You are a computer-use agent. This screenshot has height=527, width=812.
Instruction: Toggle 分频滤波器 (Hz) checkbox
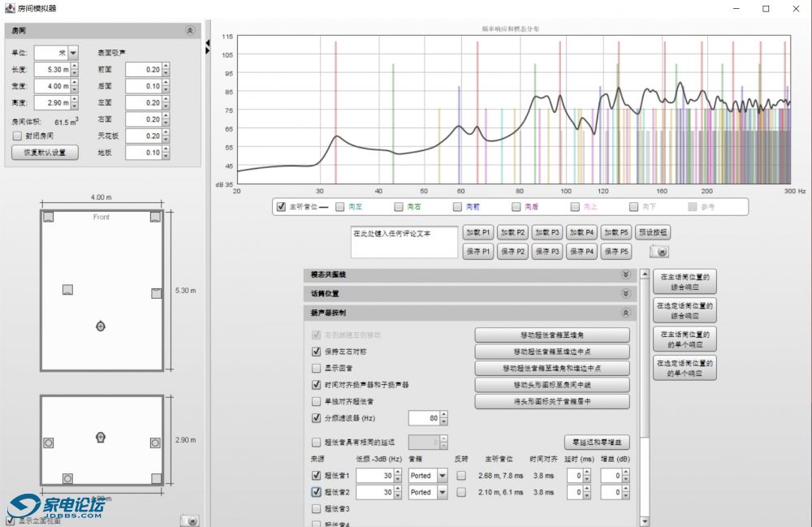click(316, 417)
